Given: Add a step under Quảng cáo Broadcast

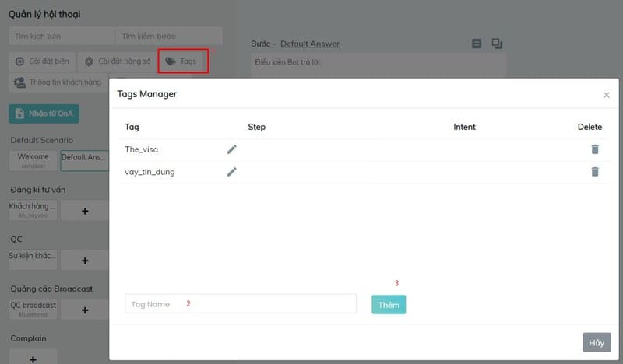Looking at the screenshot, I should click(x=85, y=310).
